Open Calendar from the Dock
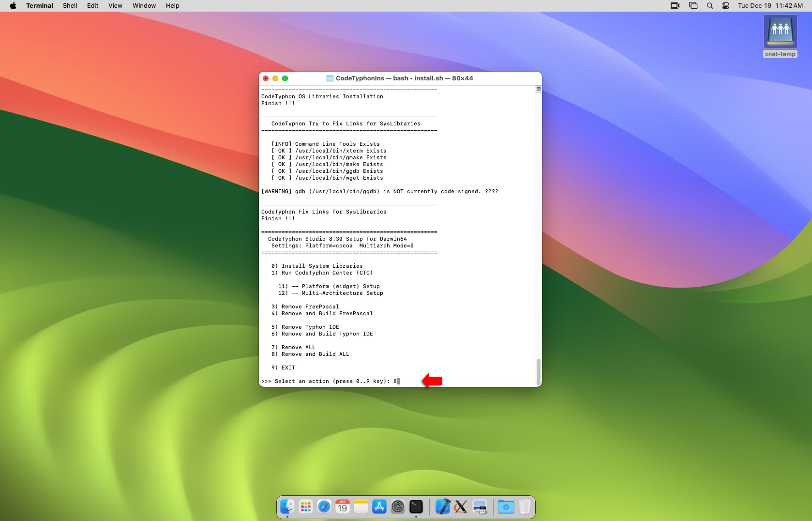This screenshot has width=812, height=521. tap(343, 507)
